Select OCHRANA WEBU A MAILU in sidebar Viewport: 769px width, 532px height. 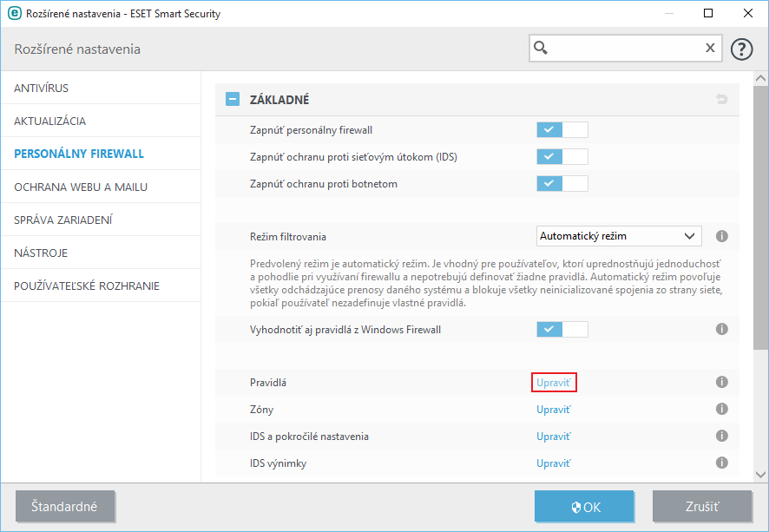[81, 187]
